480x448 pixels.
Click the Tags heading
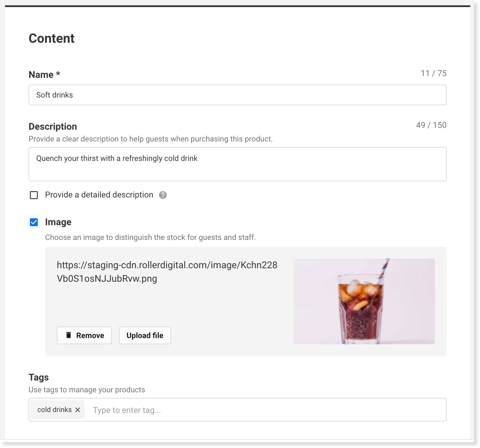(x=39, y=377)
